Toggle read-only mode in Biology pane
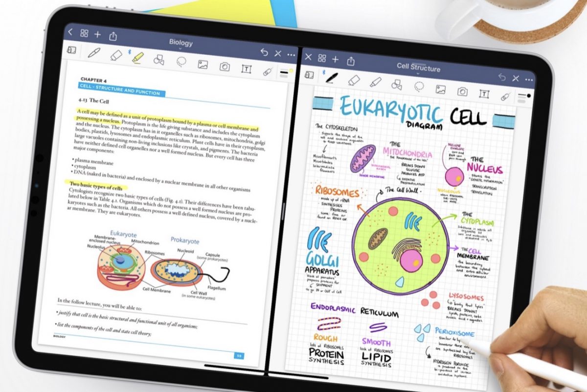The height and width of the screenshot is (392, 587). [278, 53]
